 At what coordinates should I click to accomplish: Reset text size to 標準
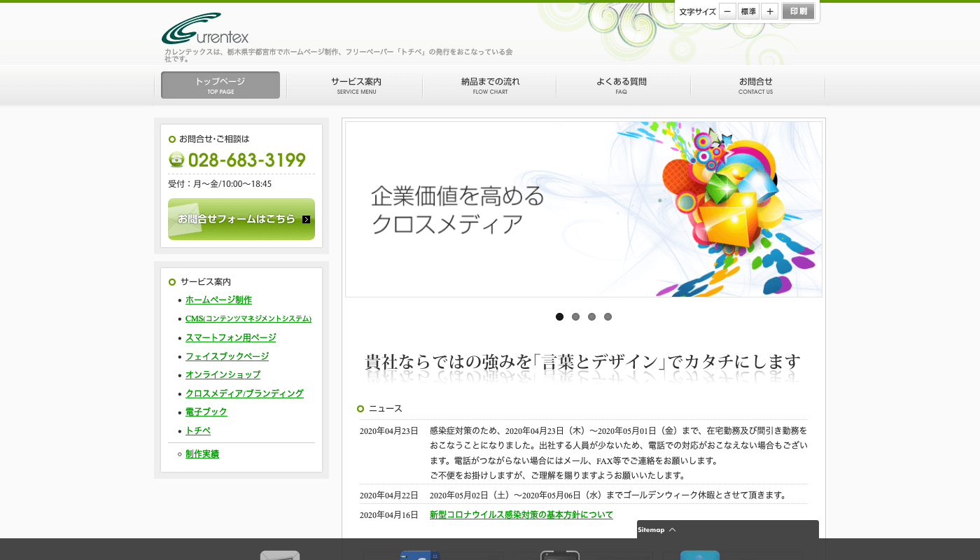coord(748,11)
